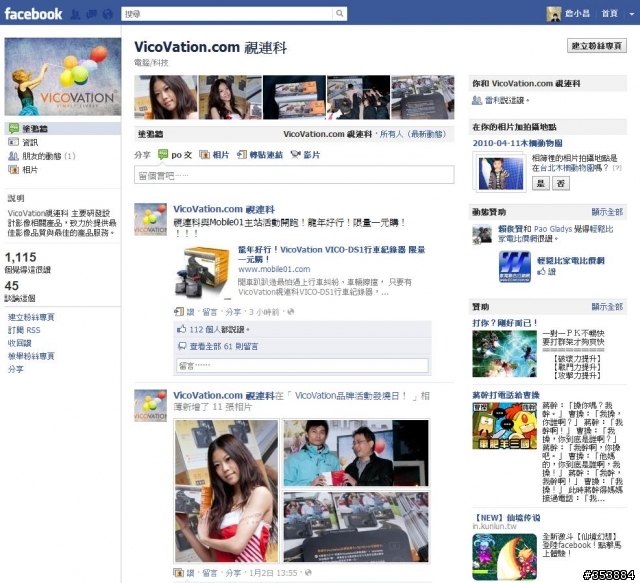This screenshot has height=583, width=640.
Task: Open account dropdown arrow in top bar
Action: tap(631, 14)
